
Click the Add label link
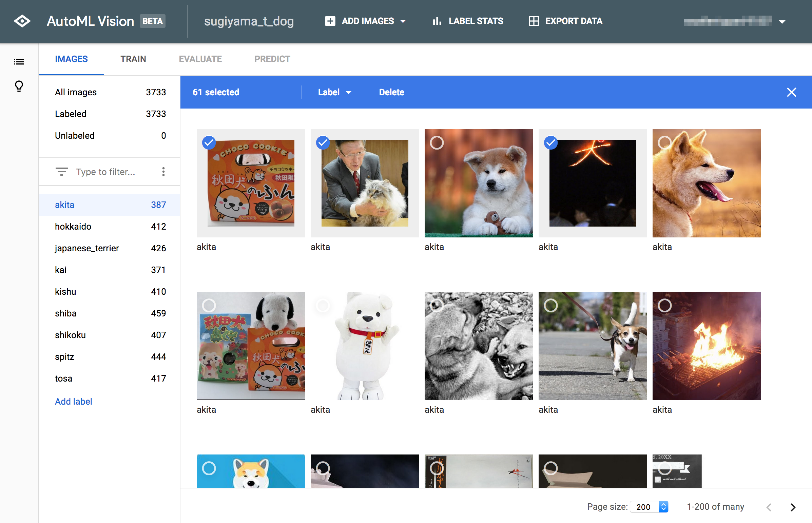73,401
